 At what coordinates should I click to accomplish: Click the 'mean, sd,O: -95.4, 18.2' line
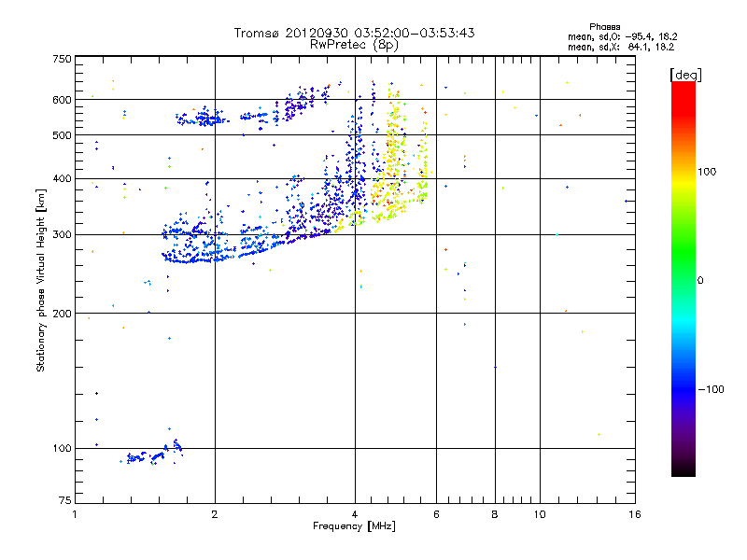coord(622,36)
